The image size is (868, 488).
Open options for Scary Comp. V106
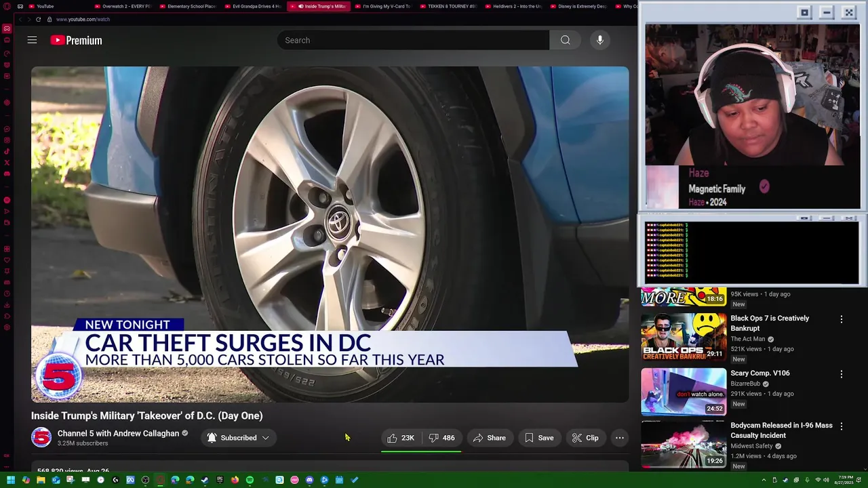pyautogui.click(x=842, y=374)
